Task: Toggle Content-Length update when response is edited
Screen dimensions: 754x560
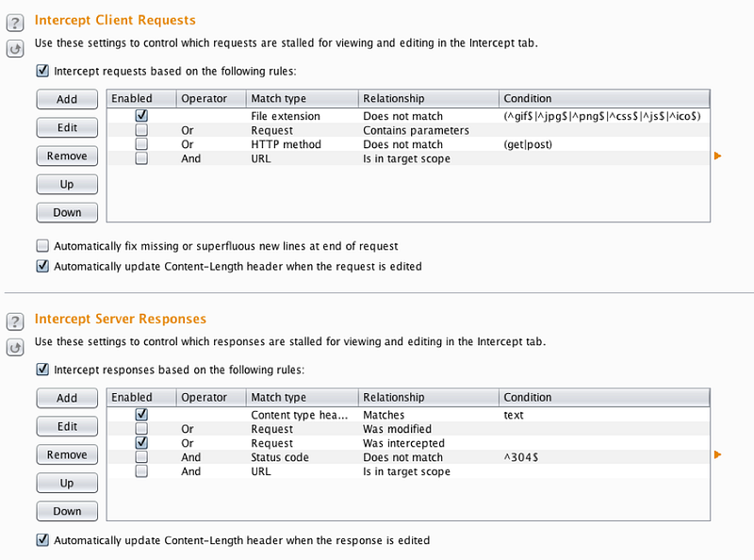Action: point(42,540)
